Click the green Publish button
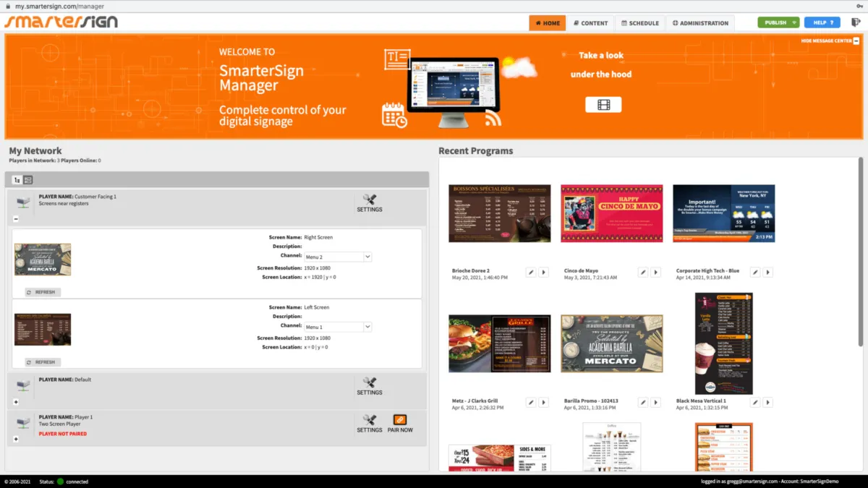Viewport: 868px width, 488px height. 778,22
